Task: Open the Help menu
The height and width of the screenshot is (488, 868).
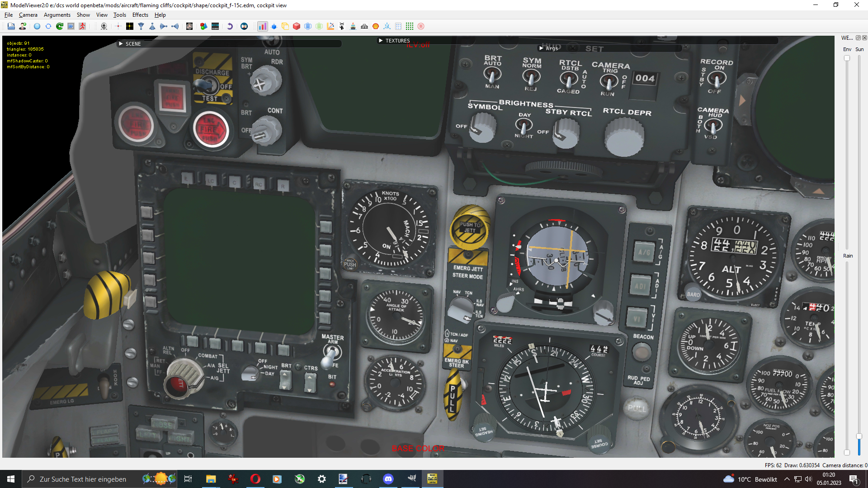Action: point(160,15)
